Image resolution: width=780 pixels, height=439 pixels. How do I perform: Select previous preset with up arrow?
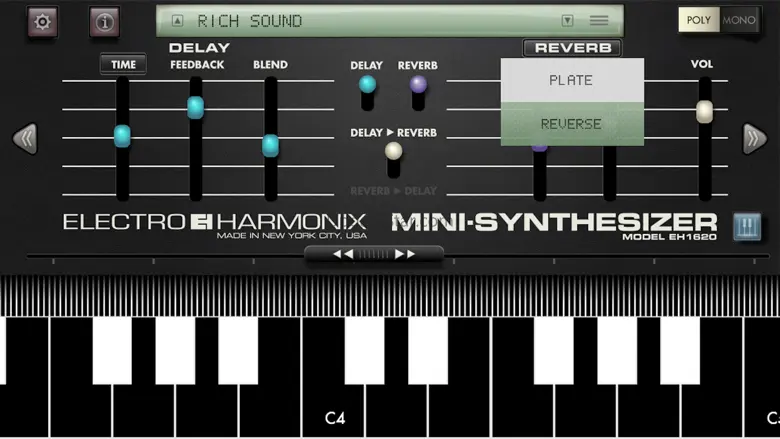[178, 20]
